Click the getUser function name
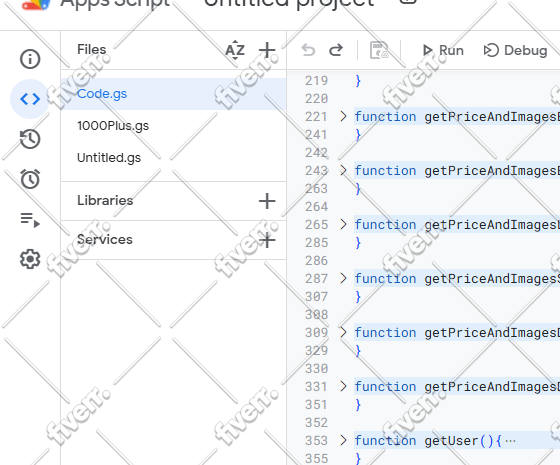The image size is (560, 465). [451, 441]
